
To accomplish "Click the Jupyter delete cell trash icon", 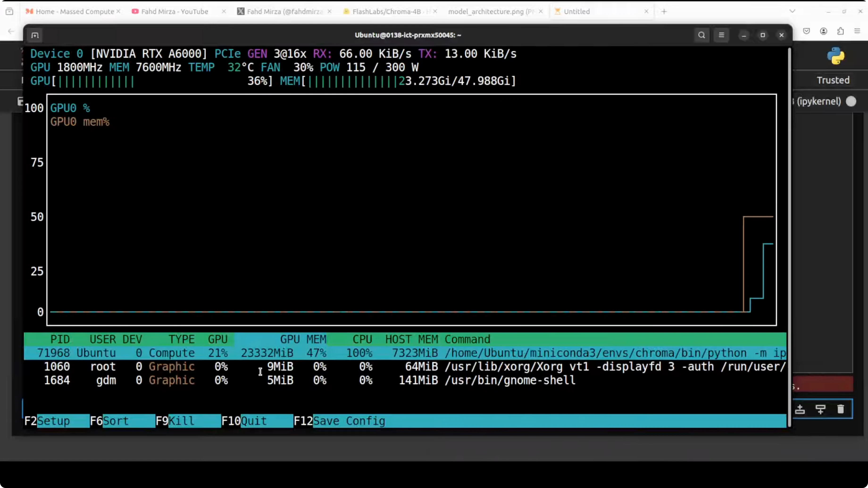I will point(841,409).
